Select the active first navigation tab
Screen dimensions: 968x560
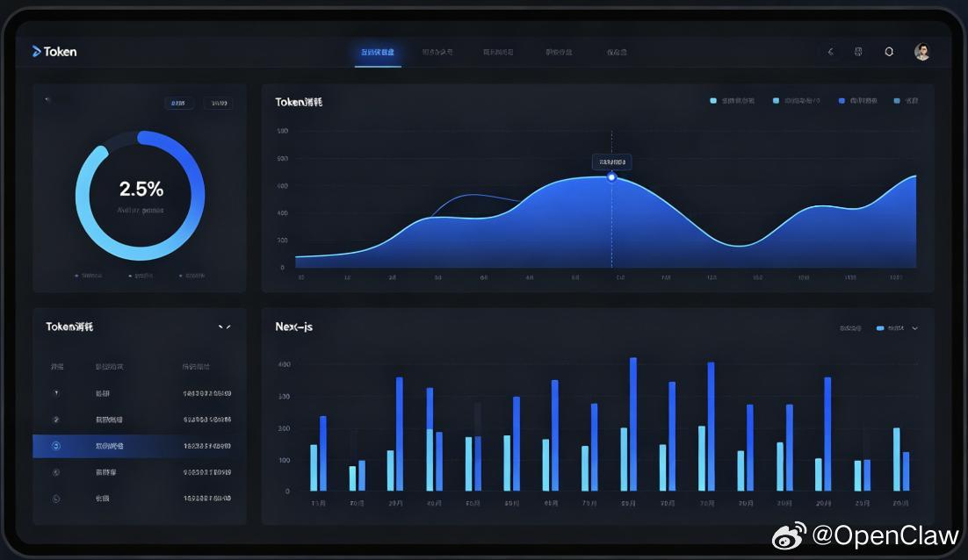378,53
